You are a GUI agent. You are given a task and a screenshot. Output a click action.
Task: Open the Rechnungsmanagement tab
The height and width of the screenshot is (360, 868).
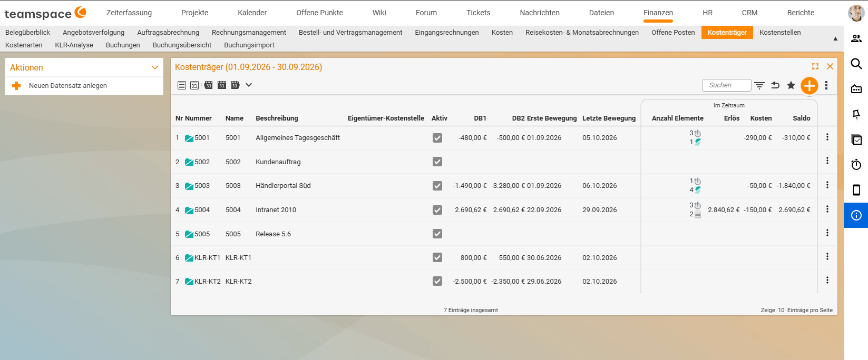(x=249, y=33)
